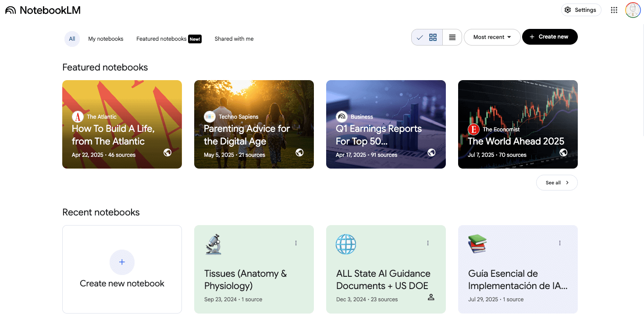Click the Recent notebooks heading
This screenshot has width=644, height=321.
(101, 212)
